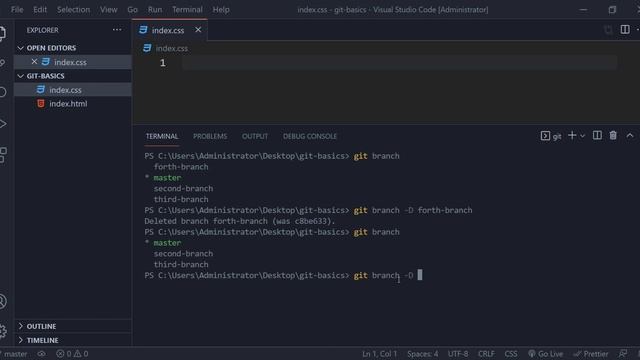Open index.css in GIT-BASICS folder tree

(73, 90)
